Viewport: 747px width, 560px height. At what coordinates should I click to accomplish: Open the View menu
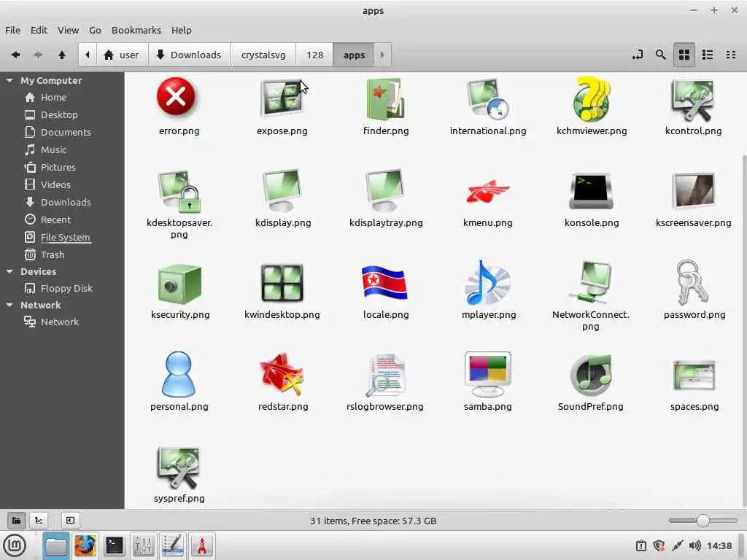coord(68,30)
